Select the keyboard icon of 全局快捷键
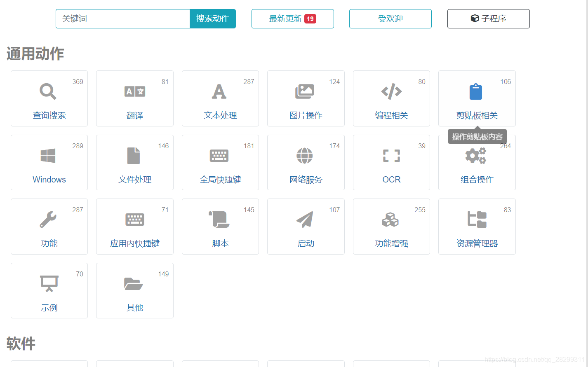Viewport: 588px width, 367px height. coord(219,156)
